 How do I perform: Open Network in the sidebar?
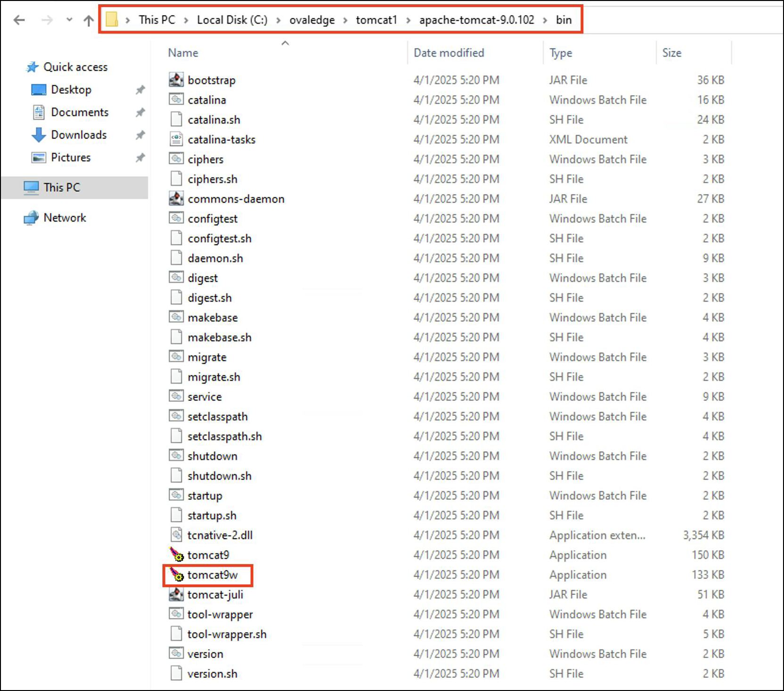pyautogui.click(x=65, y=218)
